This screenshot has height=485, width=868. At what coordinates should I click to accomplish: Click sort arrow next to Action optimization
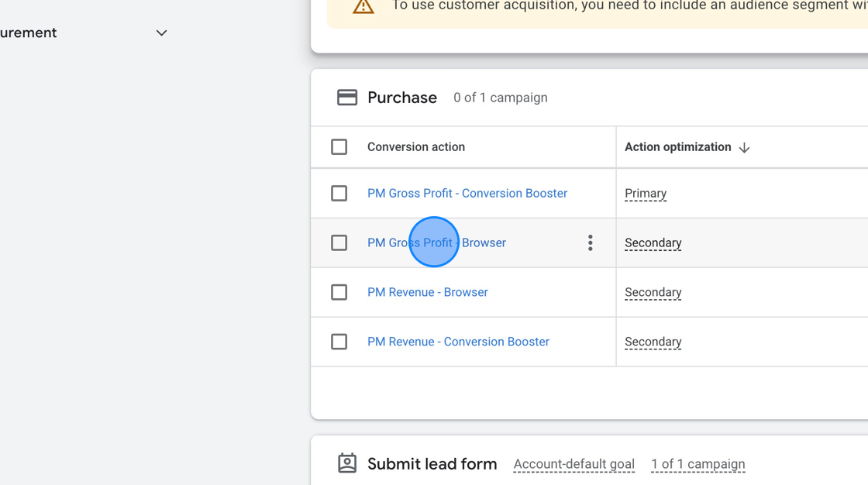tap(745, 147)
